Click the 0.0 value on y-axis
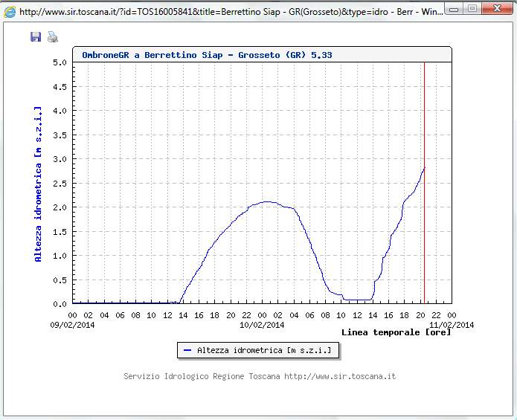The width and height of the screenshot is (517, 420). pos(60,304)
